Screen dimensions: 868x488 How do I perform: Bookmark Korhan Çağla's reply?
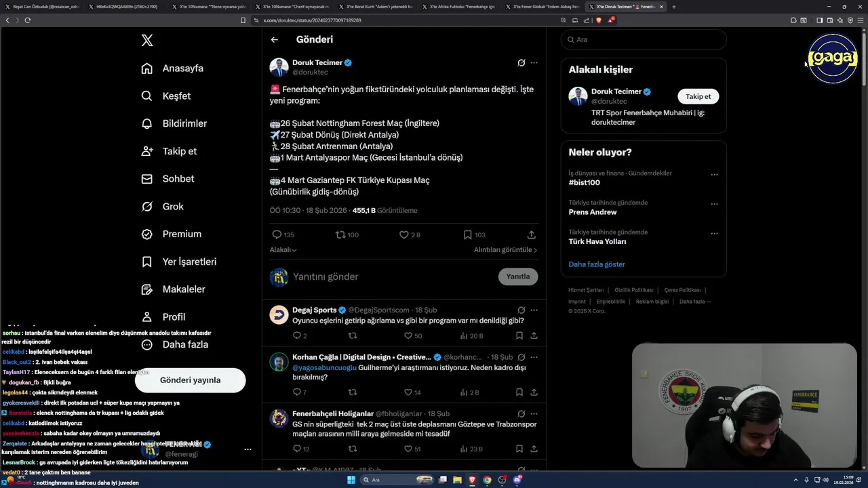point(519,392)
